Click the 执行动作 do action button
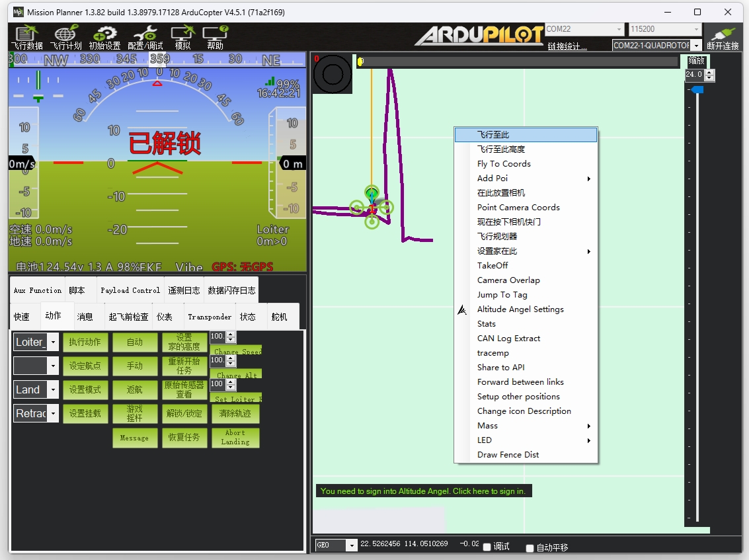Screen dimensions: 749x560 (85, 342)
